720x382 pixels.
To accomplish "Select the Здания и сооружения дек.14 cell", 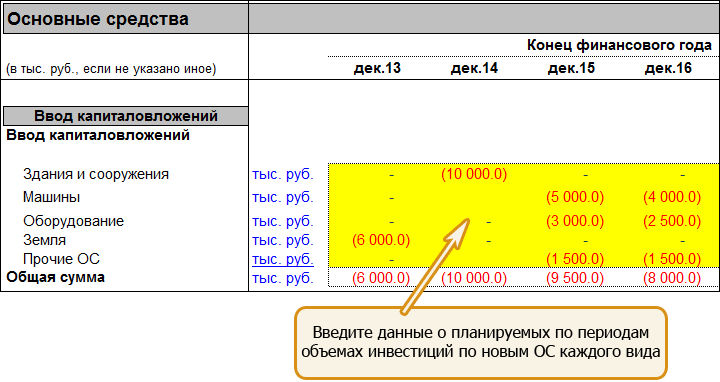I will [x=474, y=174].
